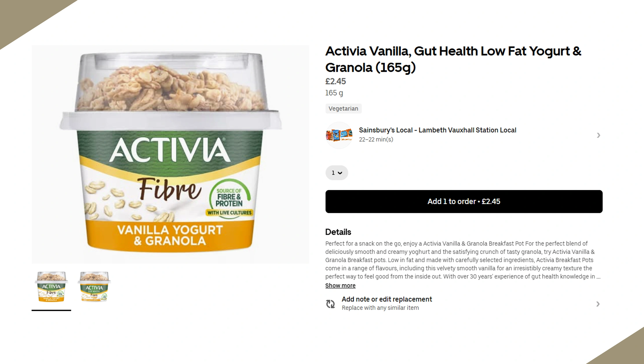Open Sainsbury's Local Lambeth Vauxhall Station link
The height and width of the screenshot is (364, 644).
tap(437, 130)
